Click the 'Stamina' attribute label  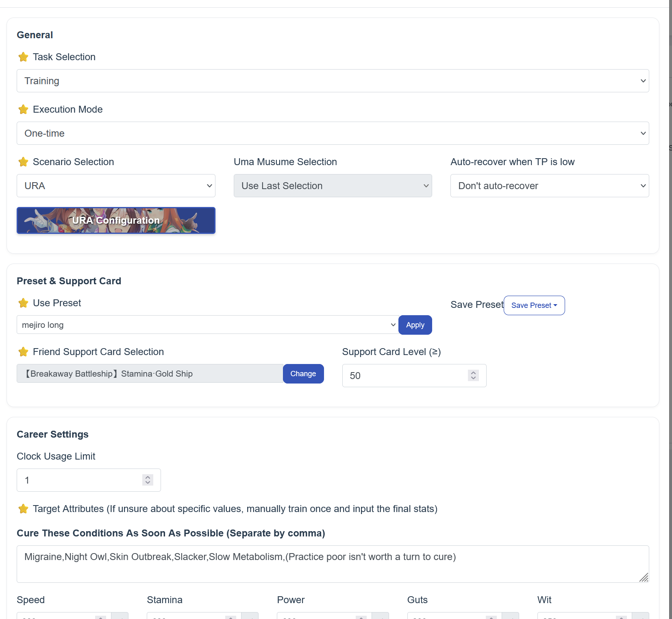[x=165, y=600]
